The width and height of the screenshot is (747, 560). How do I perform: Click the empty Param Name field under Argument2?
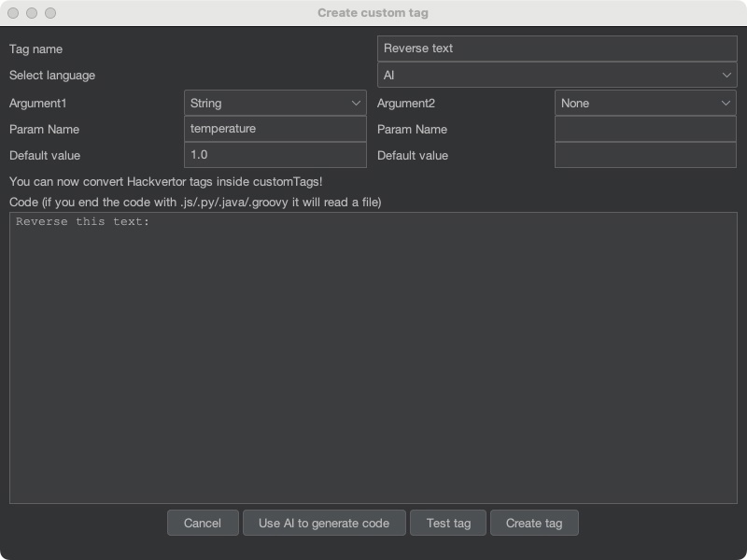click(x=645, y=129)
